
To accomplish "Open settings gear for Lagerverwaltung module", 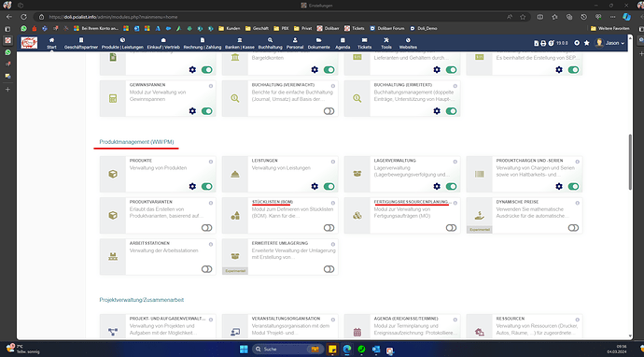I will tap(437, 186).
